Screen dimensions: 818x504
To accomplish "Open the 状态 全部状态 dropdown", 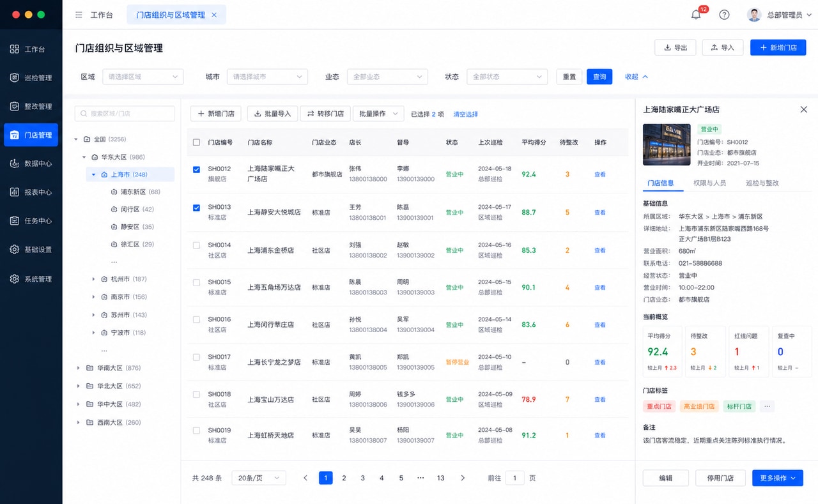I will click(507, 77).
